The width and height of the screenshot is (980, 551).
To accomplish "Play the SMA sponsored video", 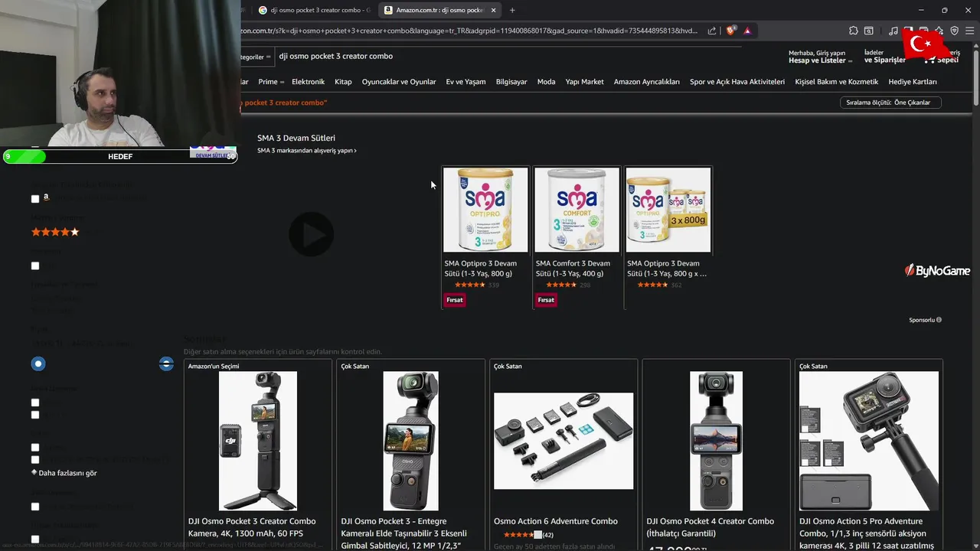I will pyautogui.click(x=311, y=234).
